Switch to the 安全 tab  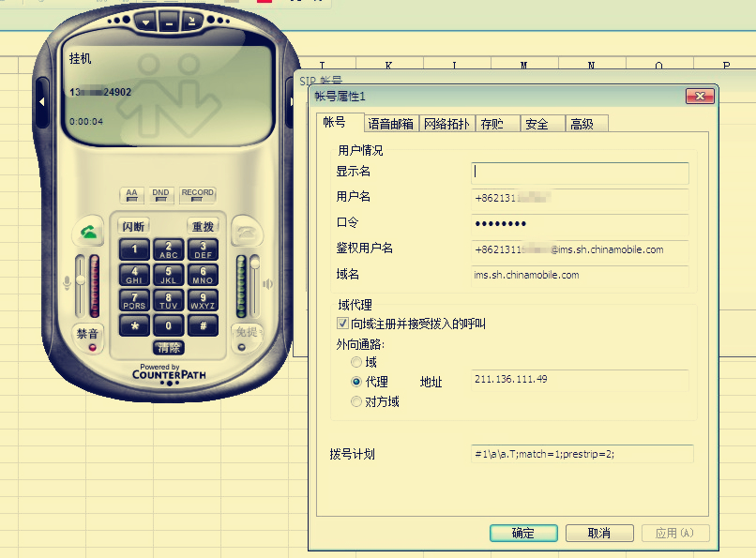click(x=542, y=124)
